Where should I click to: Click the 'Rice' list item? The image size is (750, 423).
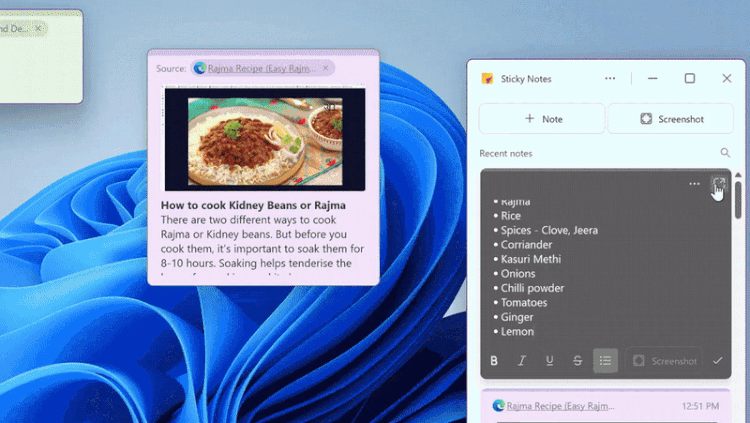coord(510,216)
